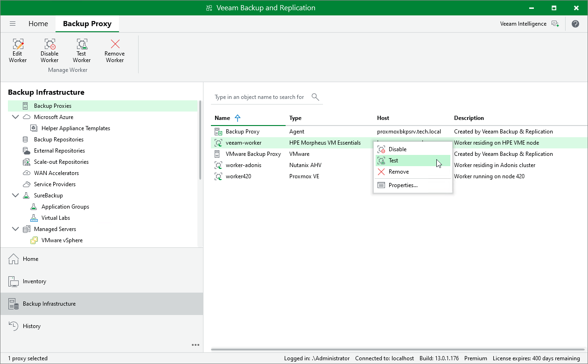This screenshot has width=588, height=364.
Task: Click the Edit Worker ribbon icon
Action: (18, 44)
